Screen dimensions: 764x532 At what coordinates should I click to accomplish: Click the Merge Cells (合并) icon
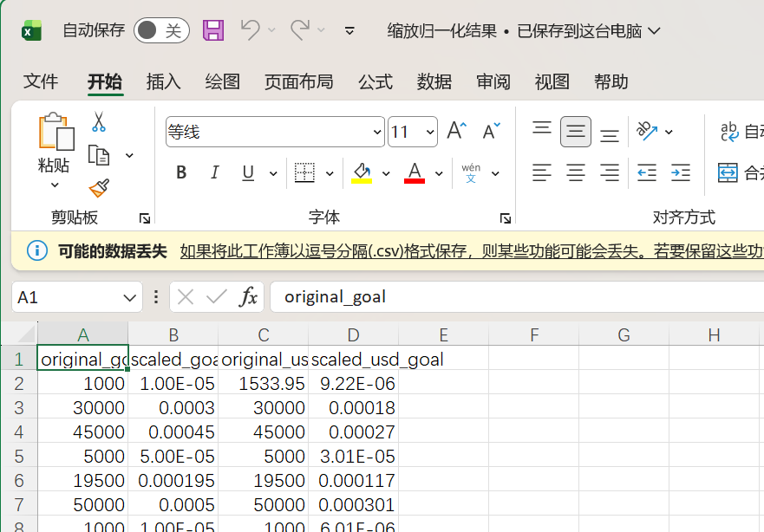[x=728, y=172]
